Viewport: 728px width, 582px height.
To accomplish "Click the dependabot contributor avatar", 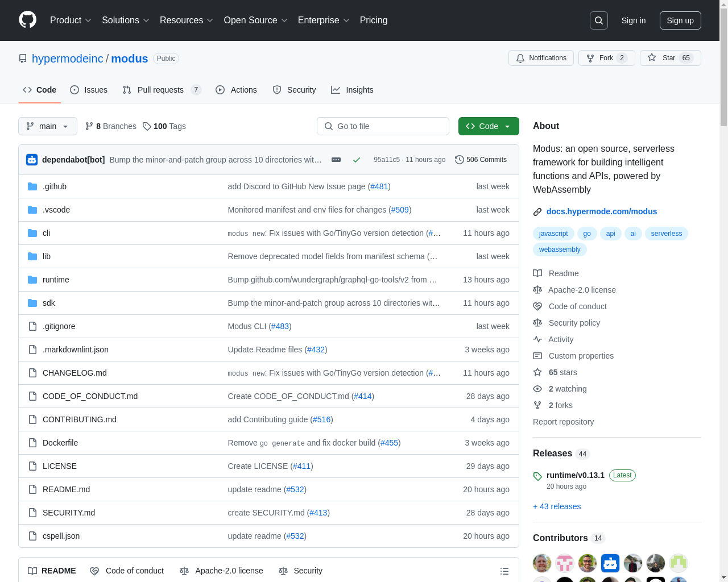I will (610, 563).
